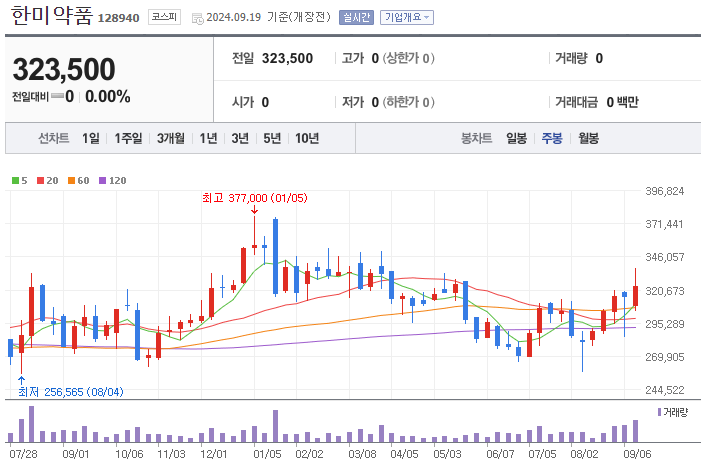701x466 pixels.
Task: Click the purple 120-period moving average swatch
Action: [x=102, y=181]
